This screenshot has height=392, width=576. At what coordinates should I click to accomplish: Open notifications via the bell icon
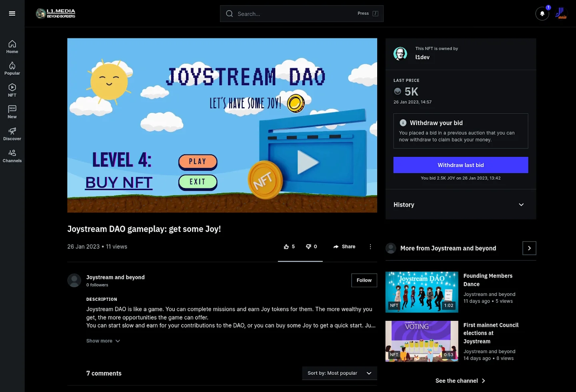[542, 14]
